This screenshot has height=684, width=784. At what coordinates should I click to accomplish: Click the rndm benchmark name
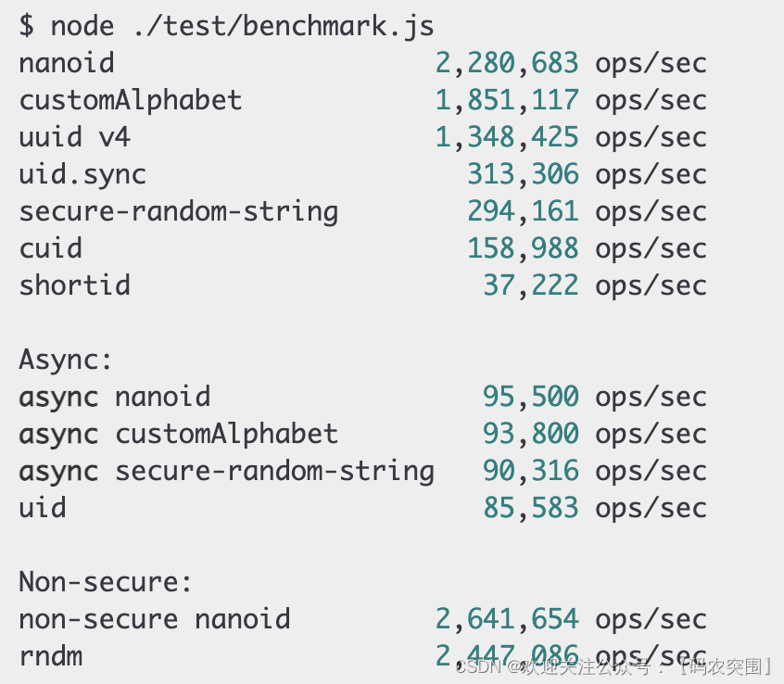click(51, 656)
